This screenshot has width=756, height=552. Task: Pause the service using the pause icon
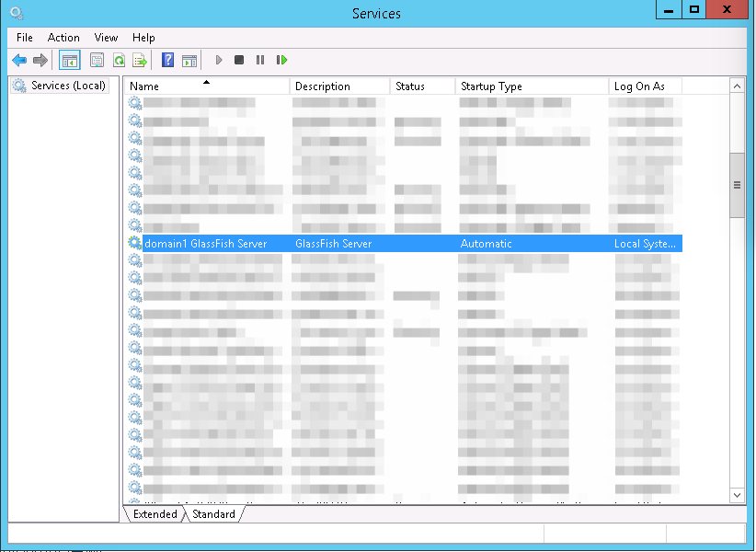260,61
